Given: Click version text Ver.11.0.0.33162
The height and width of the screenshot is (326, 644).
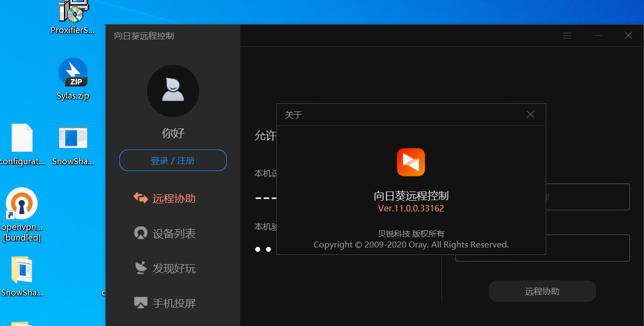Looking at the screenshot, I should [411, 208].
